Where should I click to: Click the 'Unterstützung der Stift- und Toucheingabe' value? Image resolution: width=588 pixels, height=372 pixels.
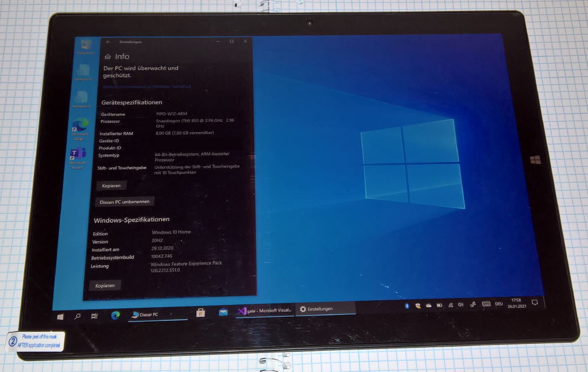coord(197,169)
